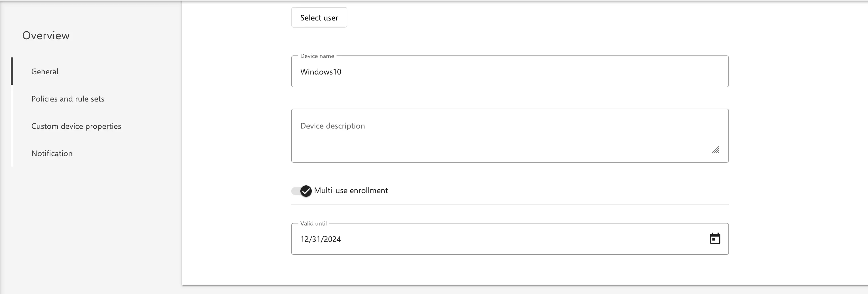Image resolution: width=868 pixels, height=294 pixels.
Task: Click the Valid until label
Action: [313, 223]
